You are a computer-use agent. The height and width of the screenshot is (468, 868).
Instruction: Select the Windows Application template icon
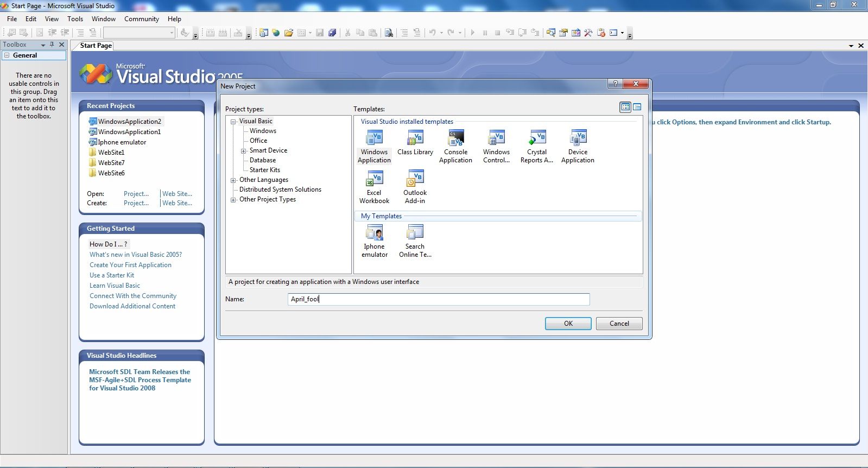[375, 137]
